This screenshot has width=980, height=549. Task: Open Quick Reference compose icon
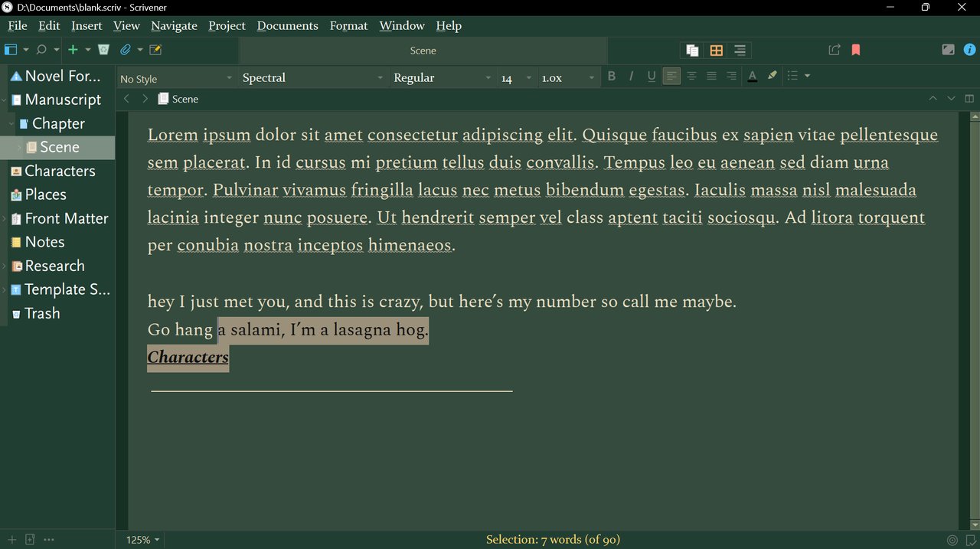coord(155,50)
